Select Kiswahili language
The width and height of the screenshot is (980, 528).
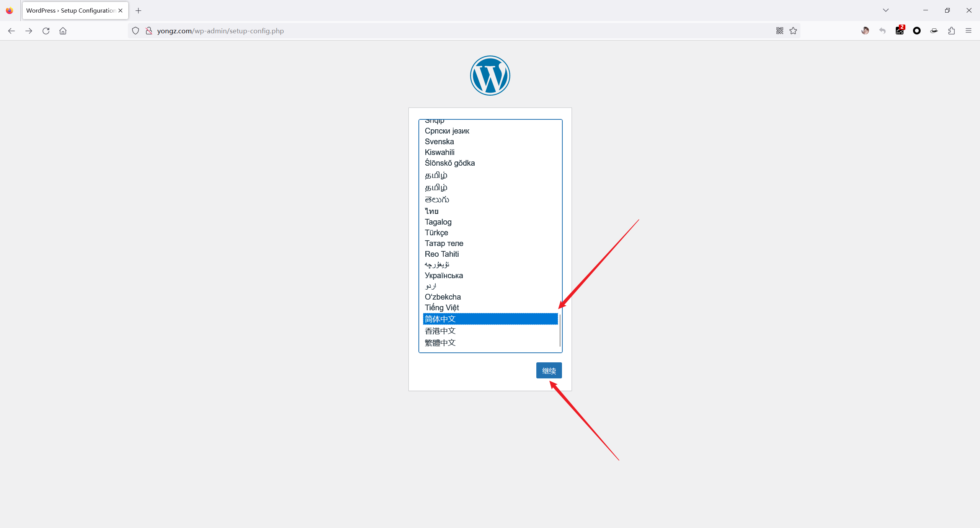(x=490, y=152)
